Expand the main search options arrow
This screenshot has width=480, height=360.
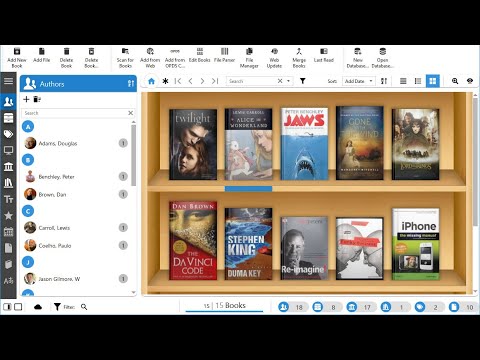pos(288,81)
